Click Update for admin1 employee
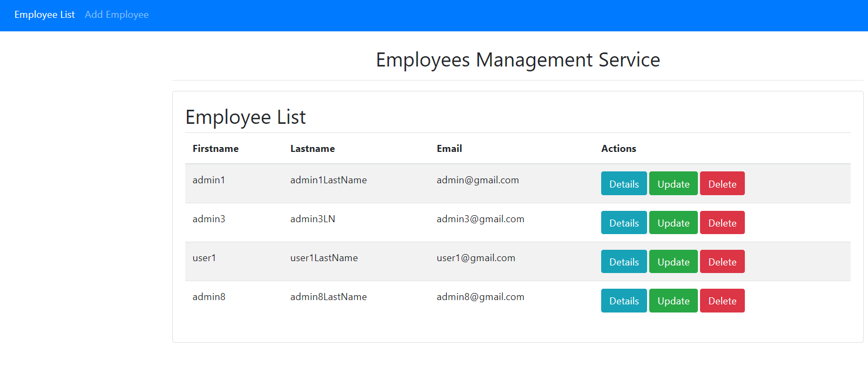The width and height of the screenshot is (868, 379). click(x=673, y=184)
